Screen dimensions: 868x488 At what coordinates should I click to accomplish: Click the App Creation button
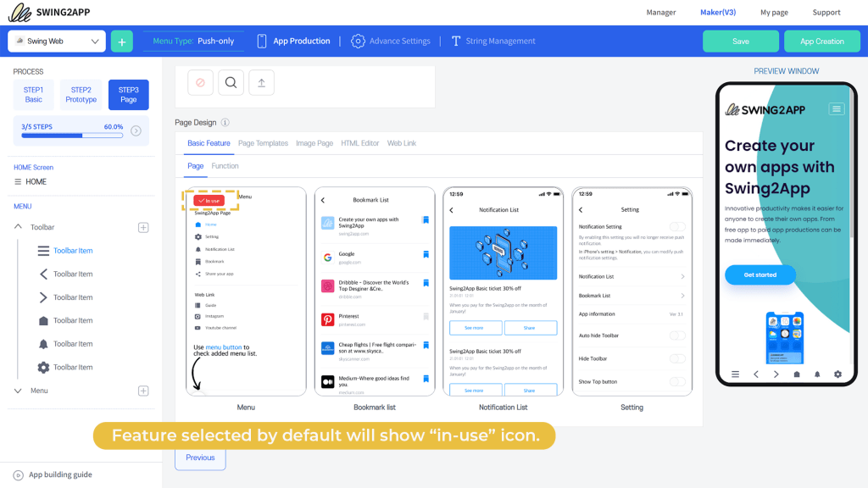coord(822,42)
